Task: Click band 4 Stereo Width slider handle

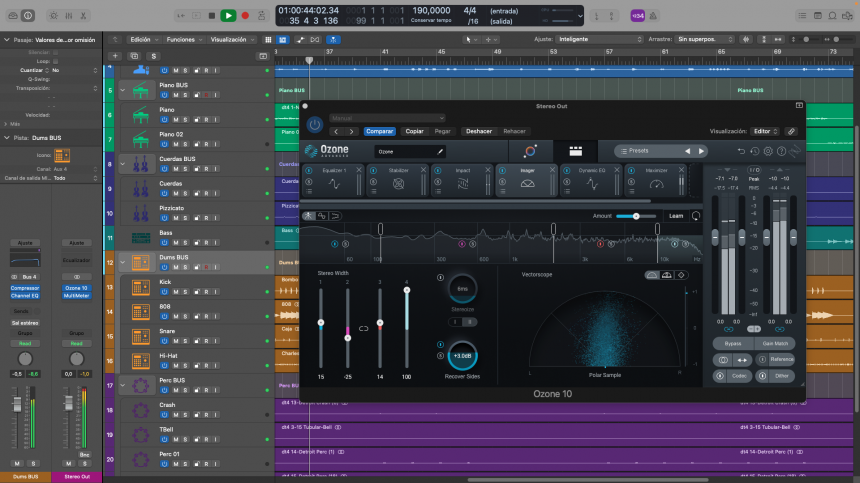Action: pos(406,290)
